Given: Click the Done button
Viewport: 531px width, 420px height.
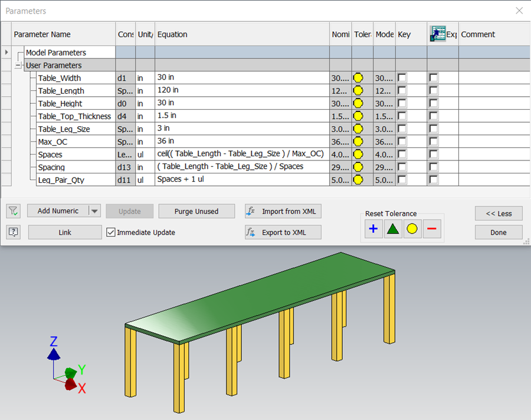Looking at the screenshot, I should tap(499, 232).
